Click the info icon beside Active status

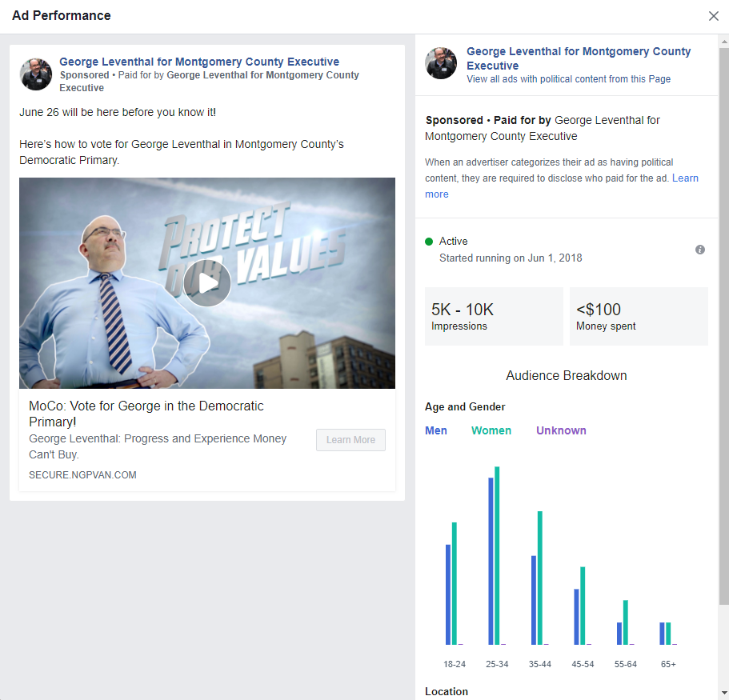tap(699, 250)
